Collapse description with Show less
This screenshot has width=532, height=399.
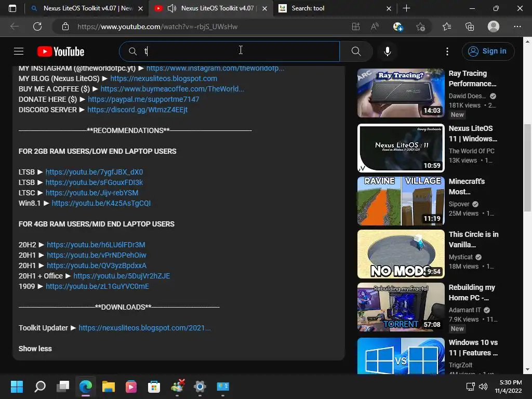click(x=35, y=349)
